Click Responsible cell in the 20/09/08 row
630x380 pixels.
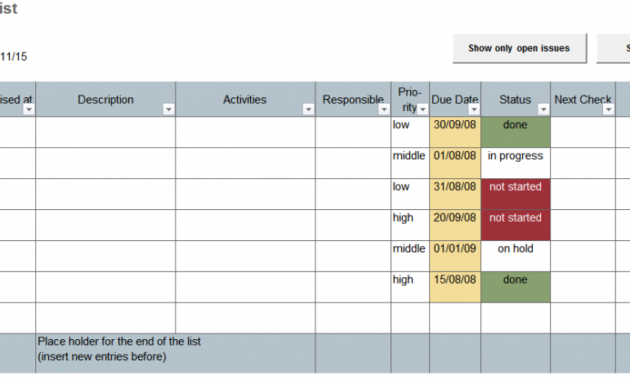pyautogui.click(x=353, y=225)
